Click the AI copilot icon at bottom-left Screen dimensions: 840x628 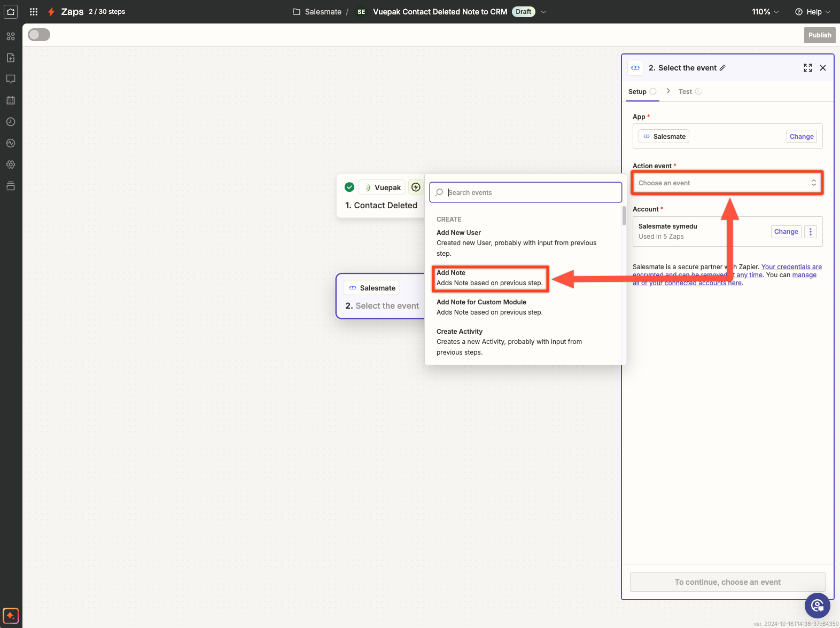11,615
